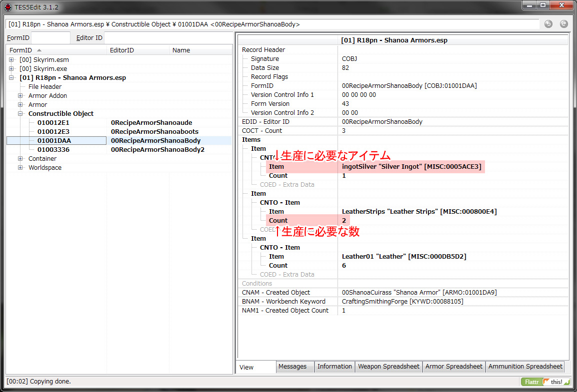Click the Version Control Info 2 value
Viewport: 577px width, 392px height.
click(x=349, y=113)
